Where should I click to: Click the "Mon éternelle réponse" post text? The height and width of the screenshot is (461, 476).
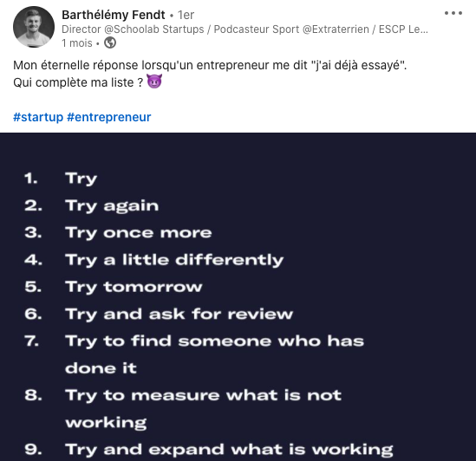point(210,65)
